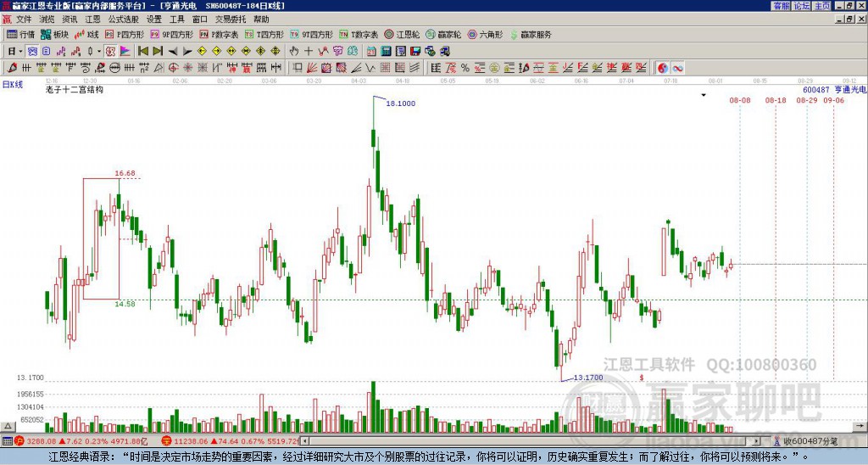
Task: Open the calculator icon in the toolbar
Action: 386,51
